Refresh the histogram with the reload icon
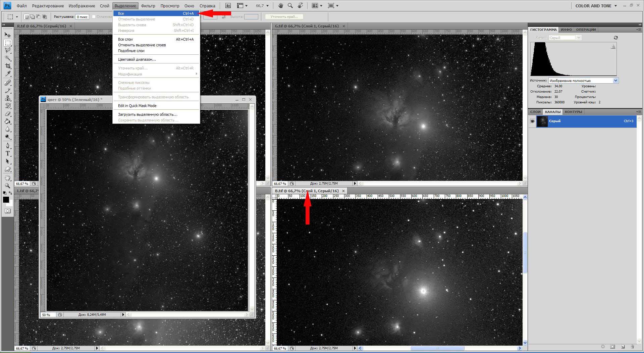644x353 pixels. tap(615, 38)
